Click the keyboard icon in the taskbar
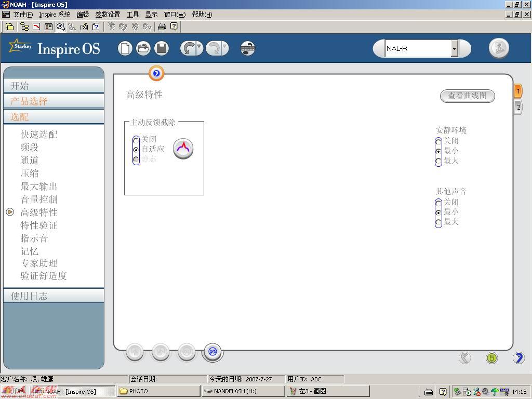Image resolution: width=532 pixels, height=399 pixels. point(429,392)
